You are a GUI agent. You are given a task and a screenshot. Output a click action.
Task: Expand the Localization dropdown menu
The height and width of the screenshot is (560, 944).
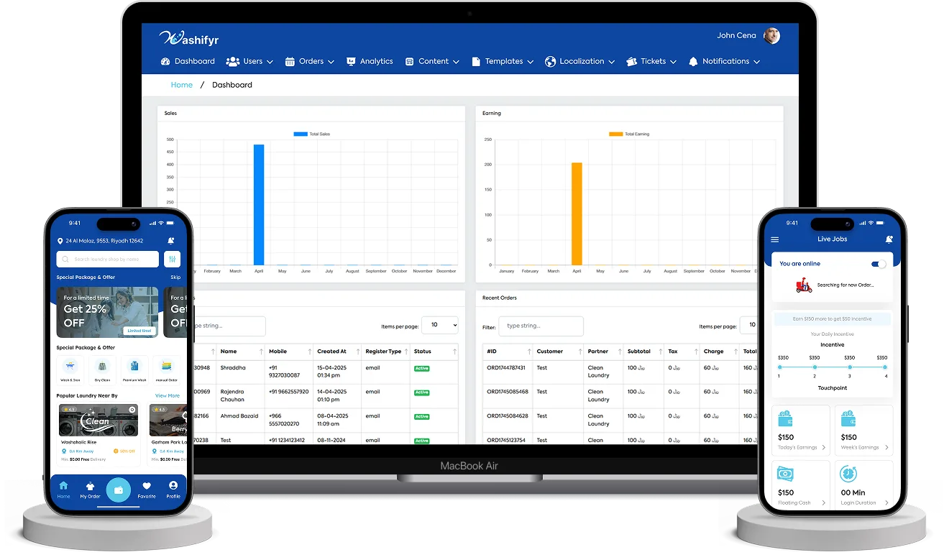pyautogui.click(x=579, y=62)
